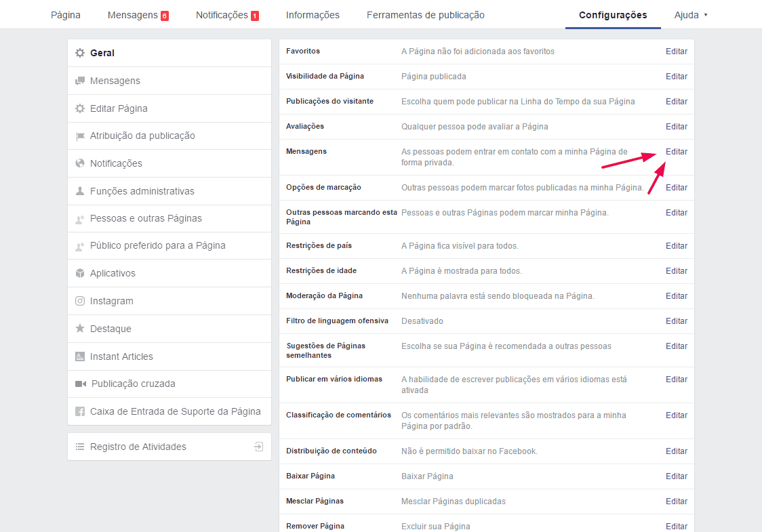Edit Outras pessoas marcando esta Página
The height and width of the screenshot is (532, 762).
pos(677,212)
